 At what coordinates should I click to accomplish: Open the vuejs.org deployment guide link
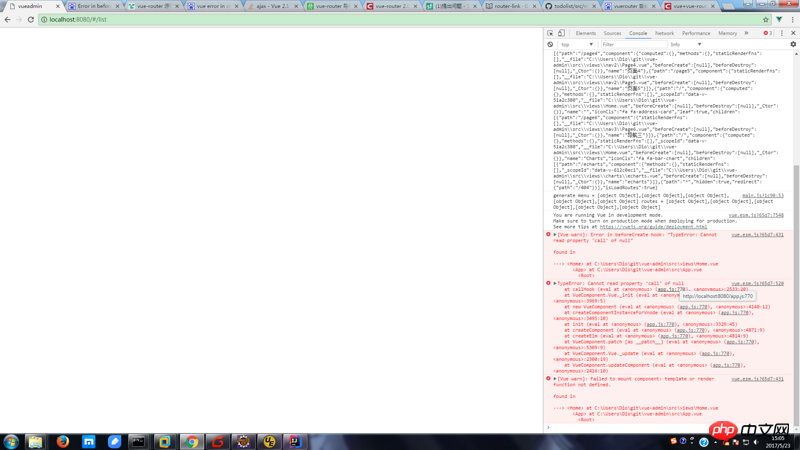tap(653, 227)
